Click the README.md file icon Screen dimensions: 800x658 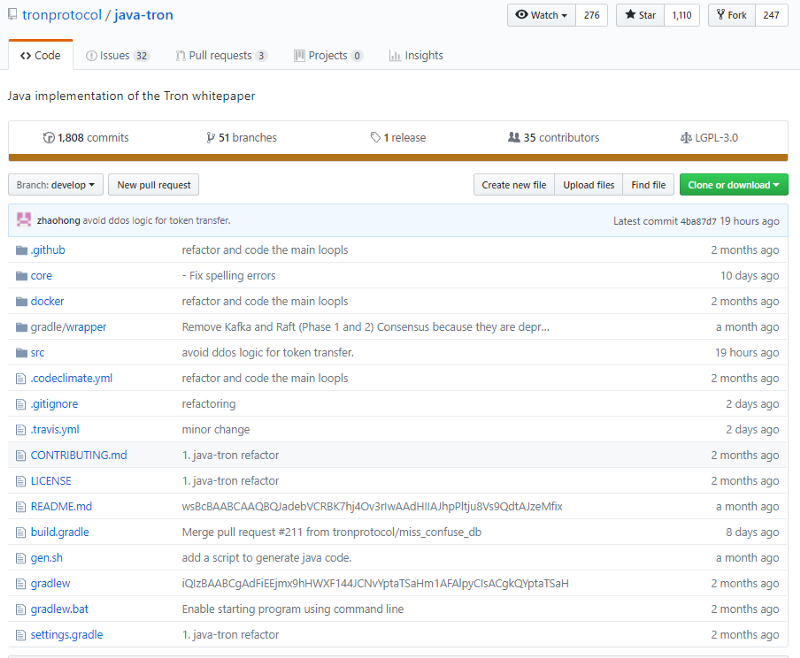click(x=21, y=507)
